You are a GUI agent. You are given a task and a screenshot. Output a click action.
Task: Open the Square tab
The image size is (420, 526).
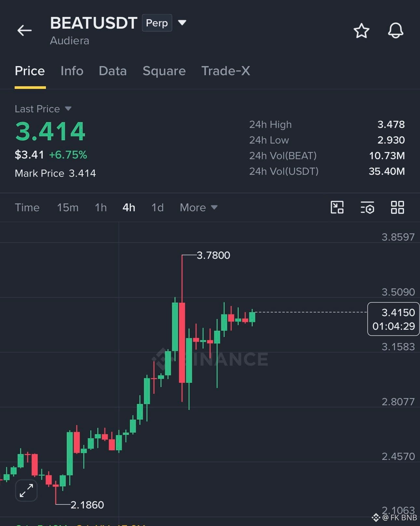[164, 71]
